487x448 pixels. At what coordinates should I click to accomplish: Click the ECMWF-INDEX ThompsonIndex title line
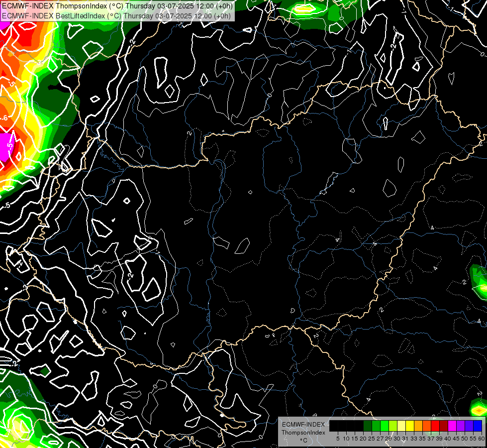point(117,6)
